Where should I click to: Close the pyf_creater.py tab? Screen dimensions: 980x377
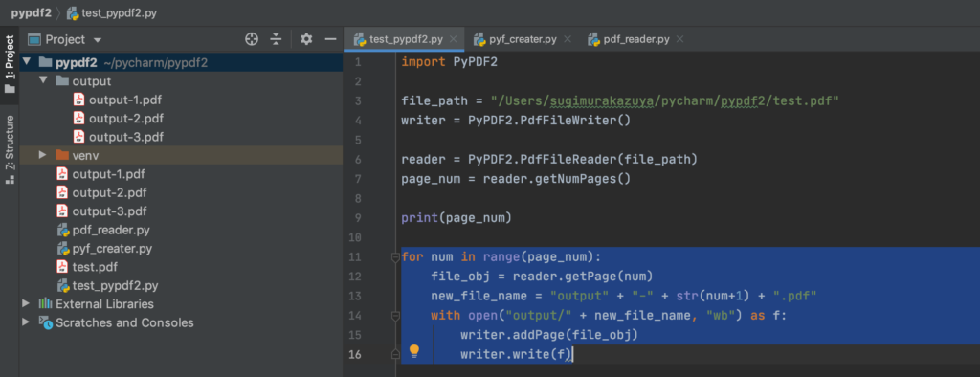[x=568, y=39]
